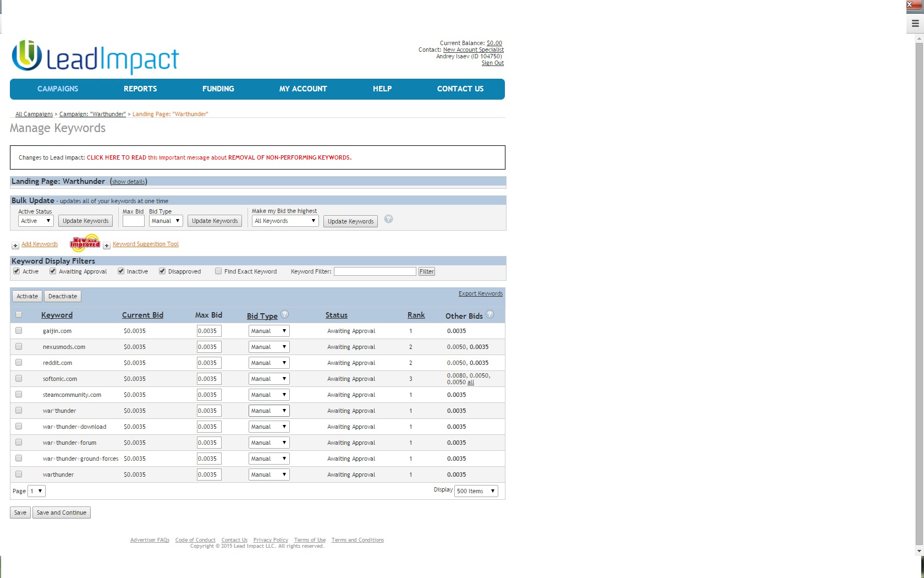The image size is (924, 578).
Task: Click the Activate button
Action: [x=27, y=296]
